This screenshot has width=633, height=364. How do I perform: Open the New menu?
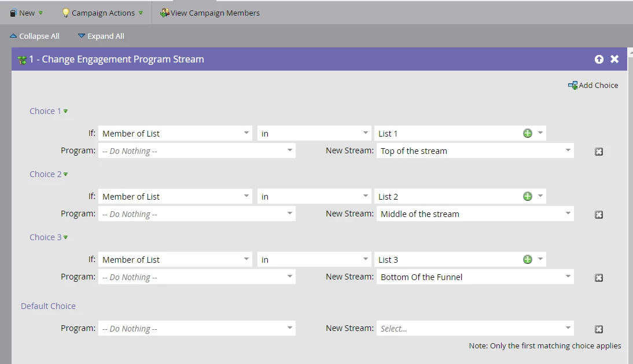tap(26, 13)
